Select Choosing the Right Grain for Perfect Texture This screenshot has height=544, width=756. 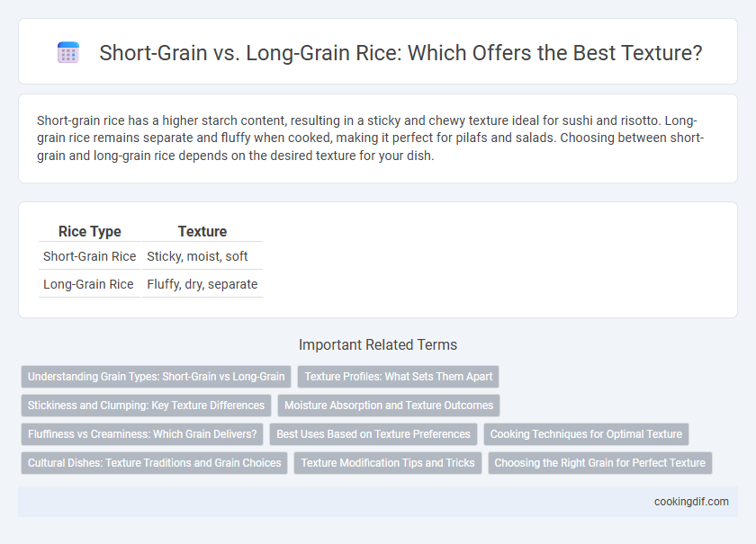pos(599,463)
